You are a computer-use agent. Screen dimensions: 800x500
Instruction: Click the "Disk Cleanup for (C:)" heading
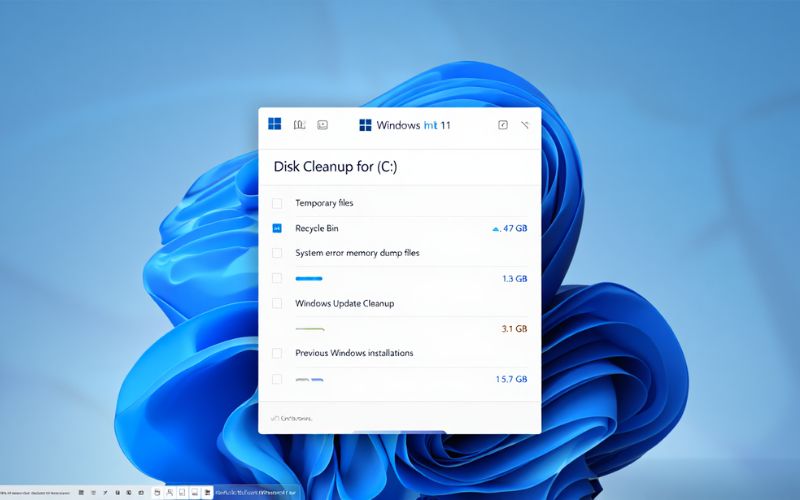pos(335,167)
